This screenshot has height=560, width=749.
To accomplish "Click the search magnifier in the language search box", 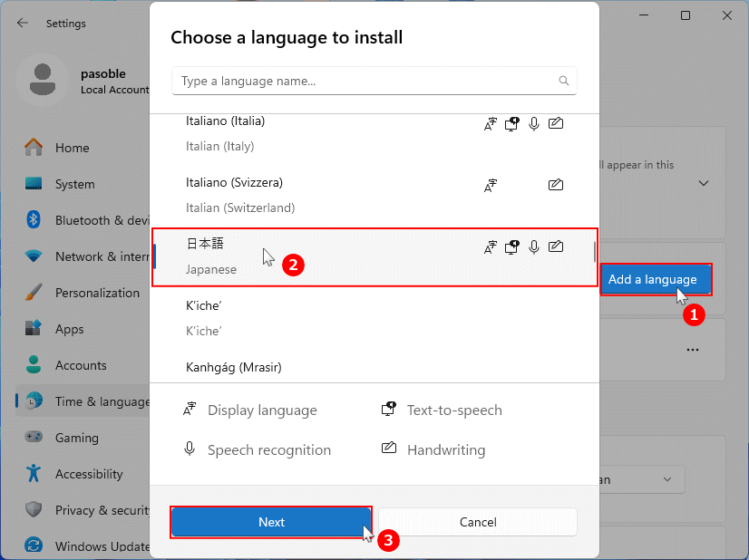I will tap(563, 81).
